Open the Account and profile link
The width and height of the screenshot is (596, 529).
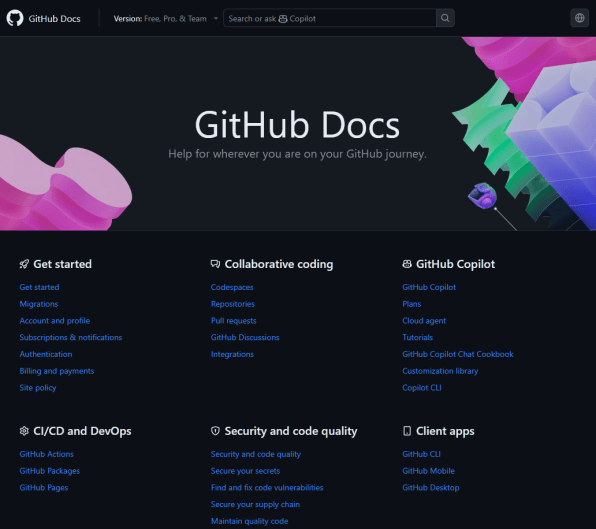point(55,321)
